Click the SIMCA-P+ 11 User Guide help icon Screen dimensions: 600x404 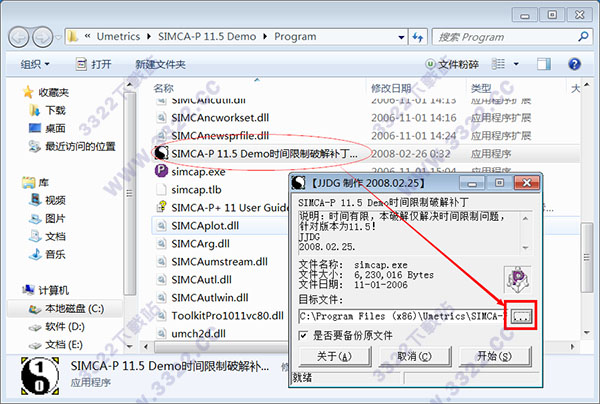[161, 207]
